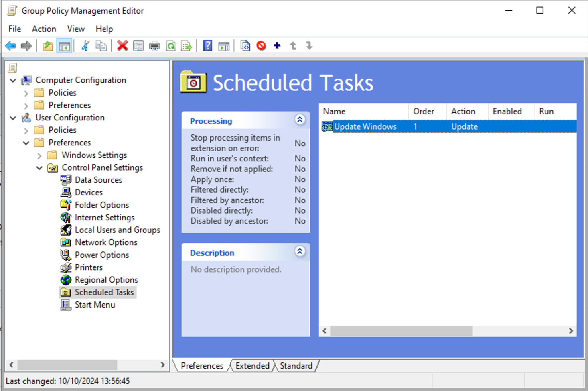Add new item with blue plus icon
The width and height of the screenshot is (588, 391).
click(x=277, y=46)
